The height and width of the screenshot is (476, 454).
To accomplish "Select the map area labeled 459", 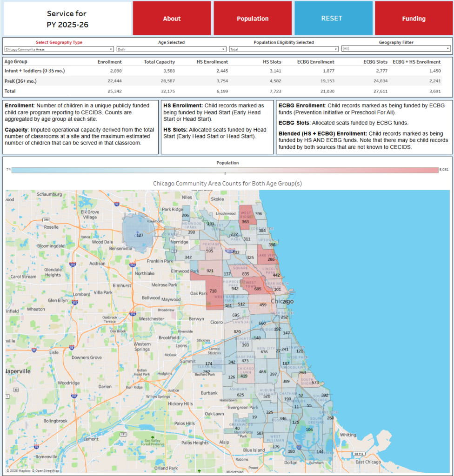I will [263, 305].
